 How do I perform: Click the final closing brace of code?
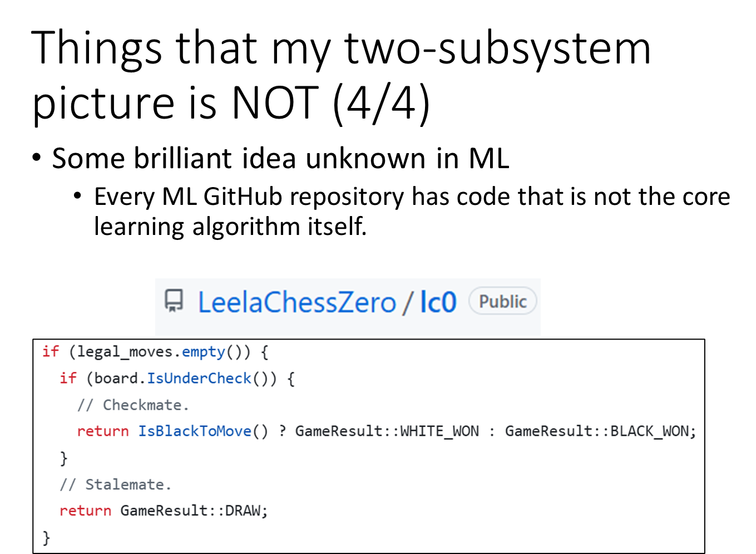click(x=46, y=537)
